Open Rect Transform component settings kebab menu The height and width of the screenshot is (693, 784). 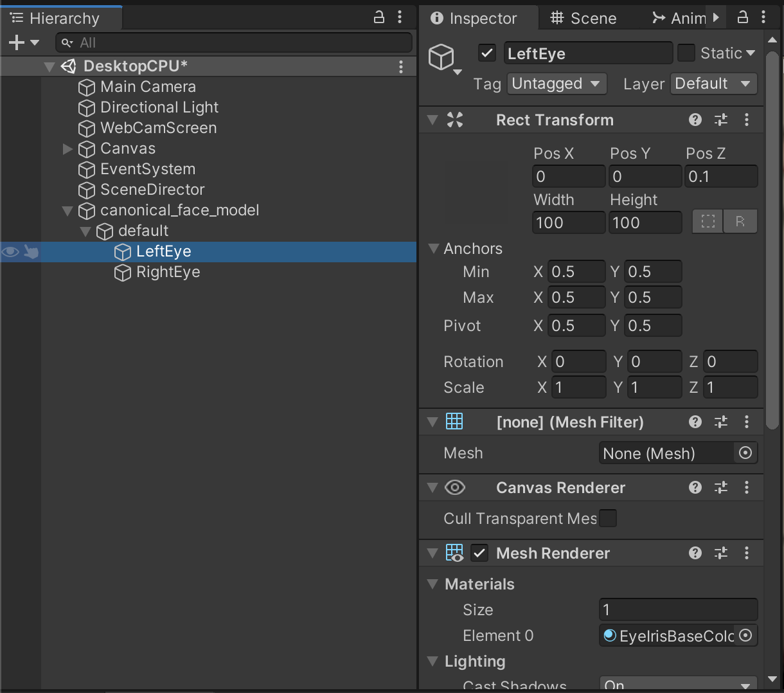(747, 120)
